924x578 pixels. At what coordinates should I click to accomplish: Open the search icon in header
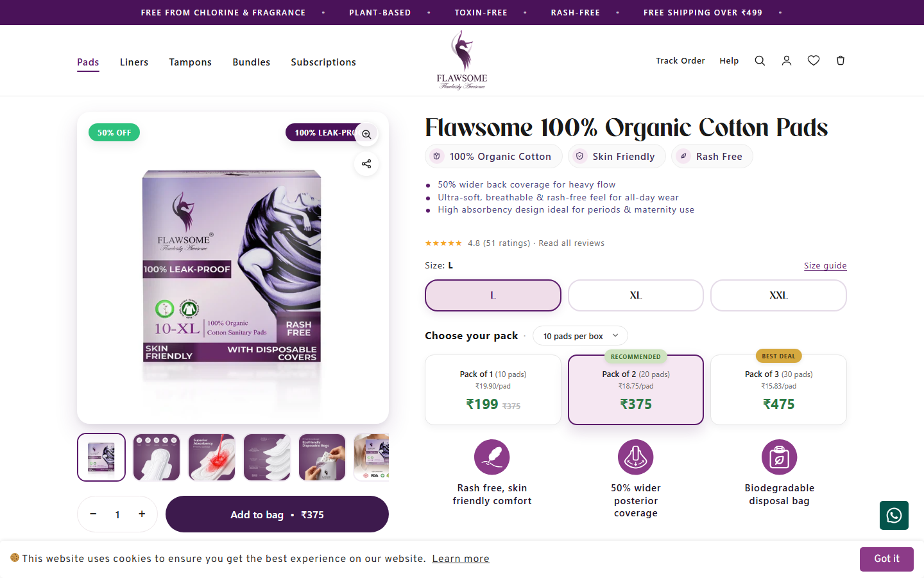click(x=760, y=60)
